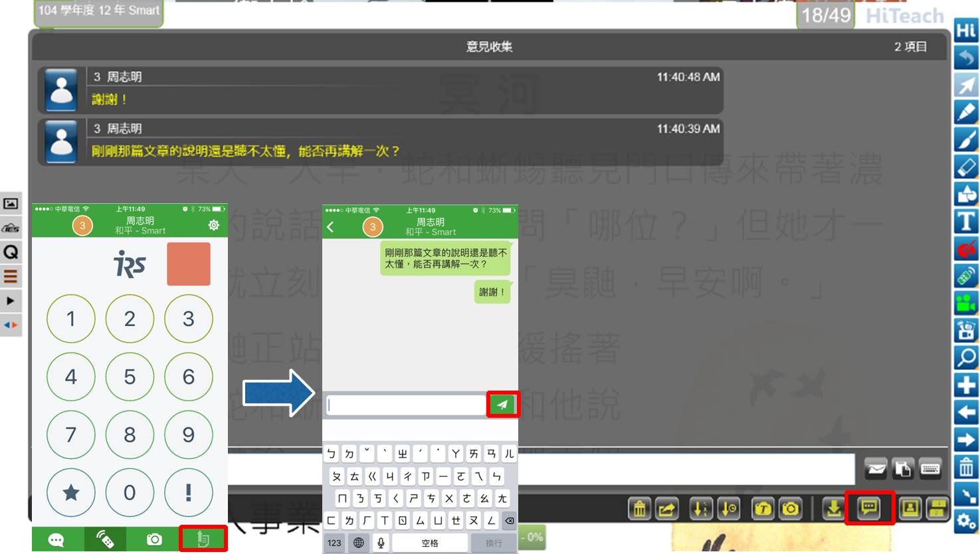Click the 謝謝! message from 周志明
This screenshot has width=980, height=554.
point(380,90)
